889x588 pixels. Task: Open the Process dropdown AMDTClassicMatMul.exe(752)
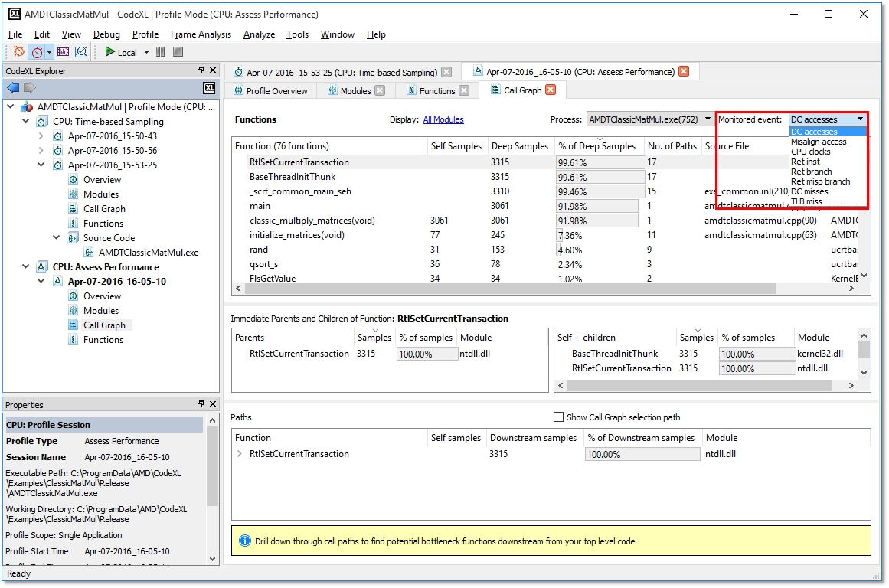pyautogui.click(x=650, y=119)
